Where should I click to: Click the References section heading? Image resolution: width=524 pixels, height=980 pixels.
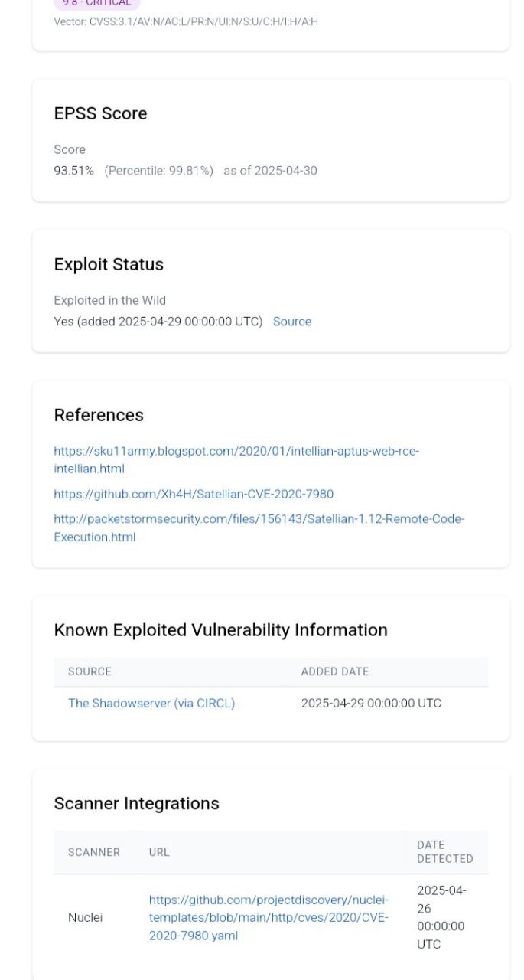99,415
